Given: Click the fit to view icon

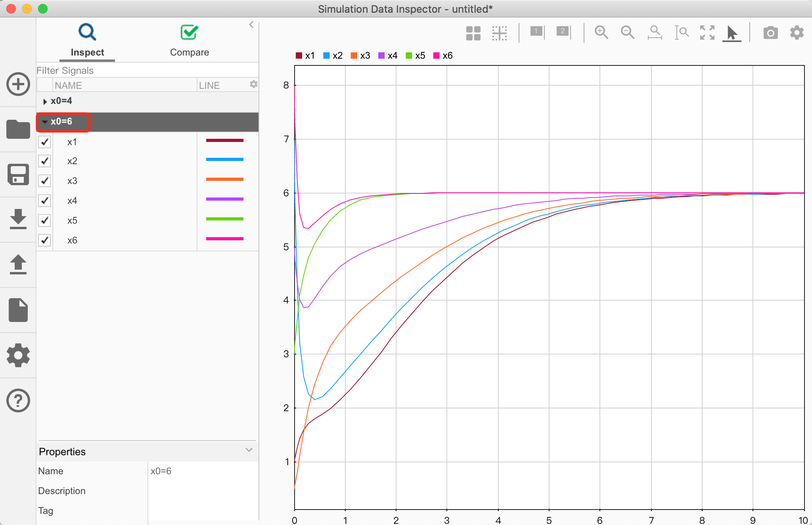Looking at the screenshot, I should coord(707,33).
